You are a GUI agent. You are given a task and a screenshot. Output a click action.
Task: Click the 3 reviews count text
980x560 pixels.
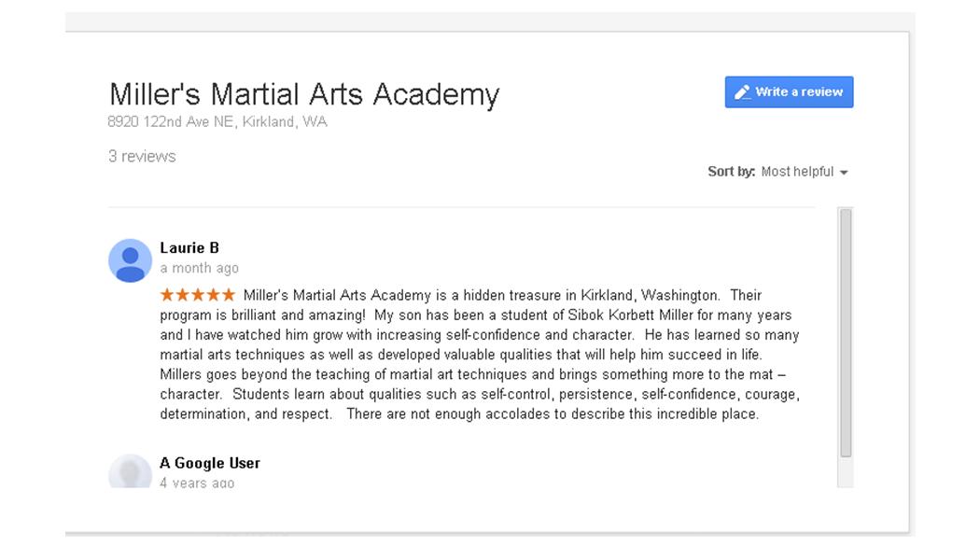142,156
